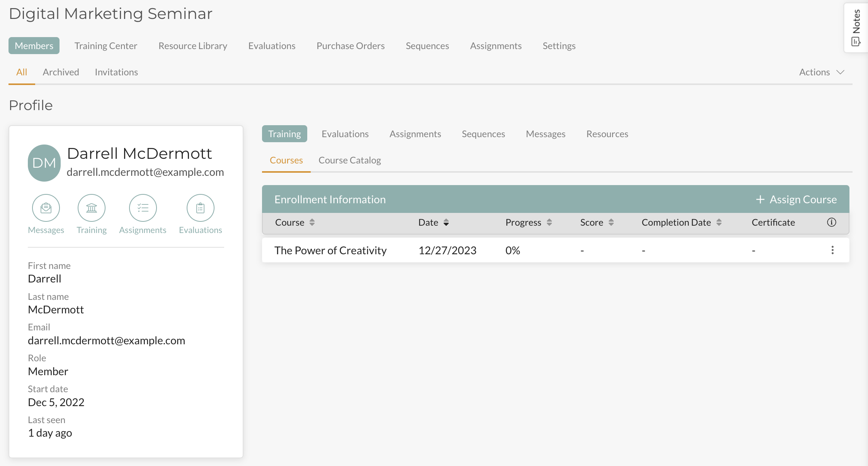This screenshot has width=868, height=466.
Task: Toggle sort order on the Date column
Action: [x=446, y=222]
